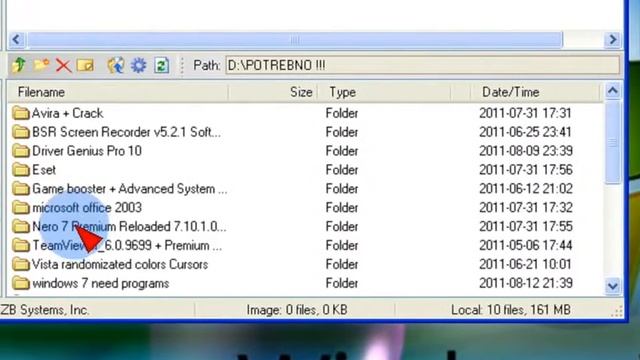Click left arrow of horizontal scrollbar
Image resolution: width=640 pixels, height=360 pixels.
click(x=16, y=40)
